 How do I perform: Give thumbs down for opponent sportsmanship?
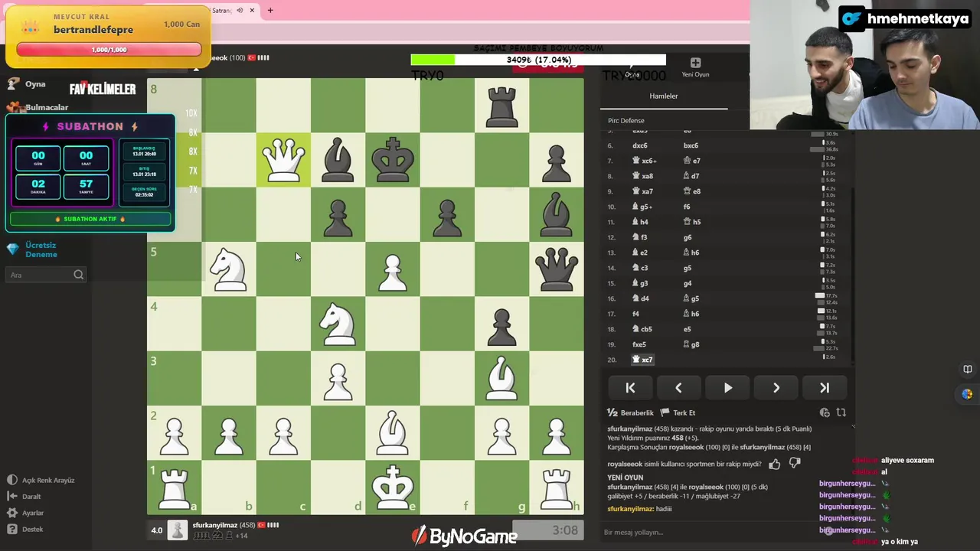point(795,464)
